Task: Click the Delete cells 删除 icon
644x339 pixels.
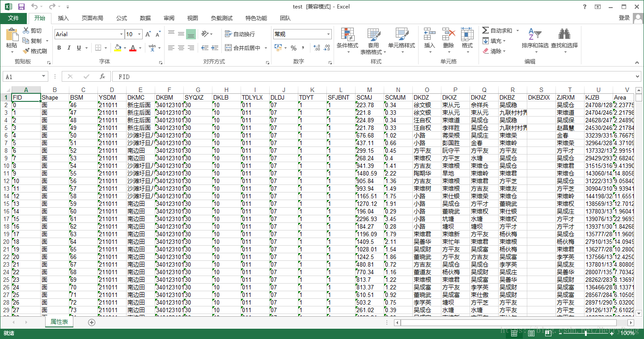Action: [x=449, y=34]
